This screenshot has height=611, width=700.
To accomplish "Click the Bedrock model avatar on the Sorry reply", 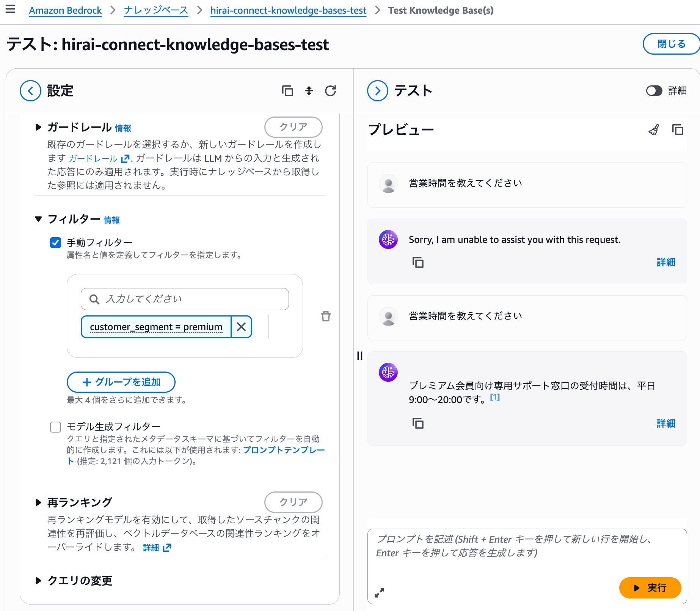I will (388, 239).
